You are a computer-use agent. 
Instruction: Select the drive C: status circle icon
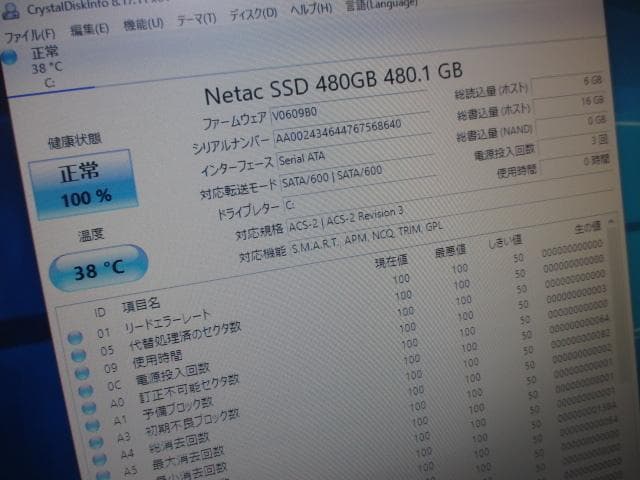(9, 57)
